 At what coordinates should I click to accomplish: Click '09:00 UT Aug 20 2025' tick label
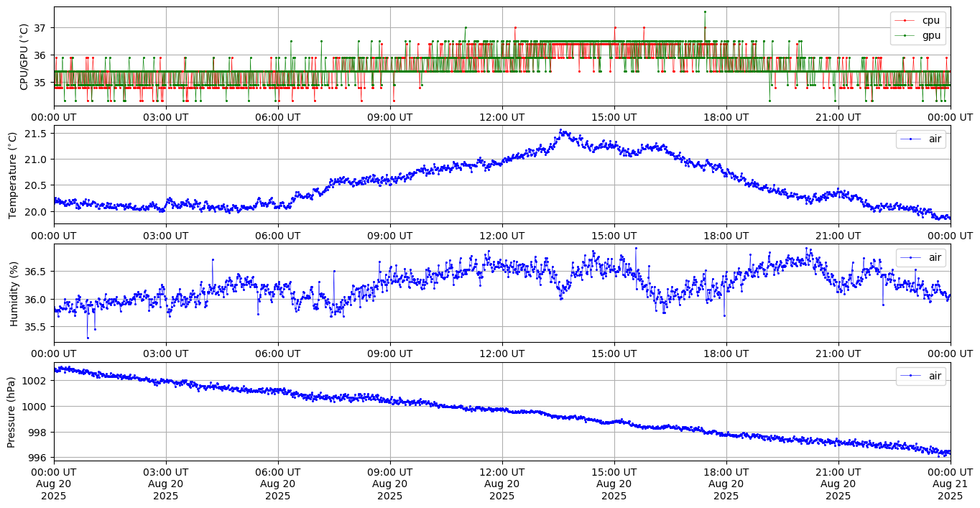point(390,484)
